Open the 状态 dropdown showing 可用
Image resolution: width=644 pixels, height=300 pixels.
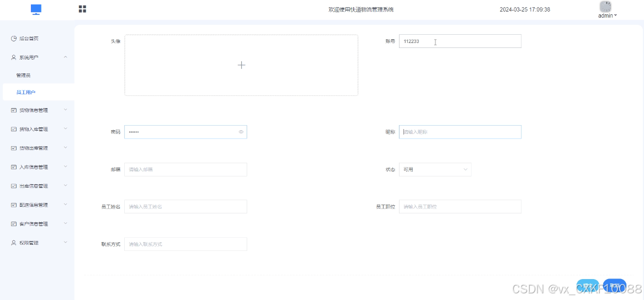coord(435,169)
